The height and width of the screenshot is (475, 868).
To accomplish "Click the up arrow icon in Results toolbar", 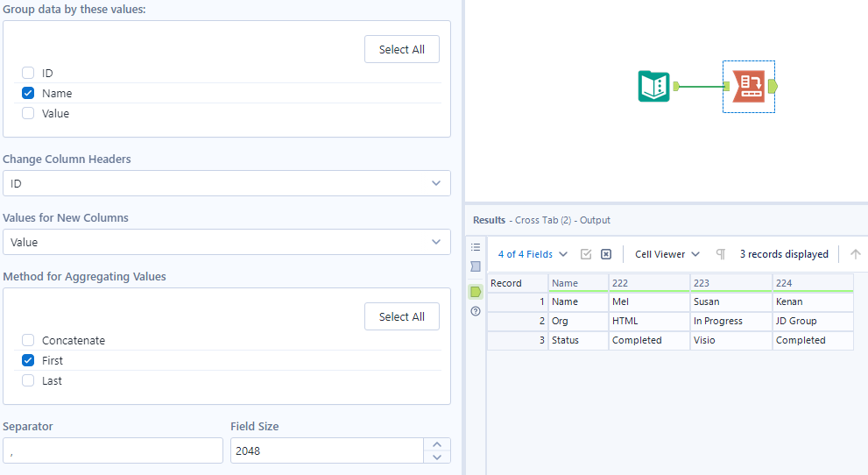I will coord(855,254).
